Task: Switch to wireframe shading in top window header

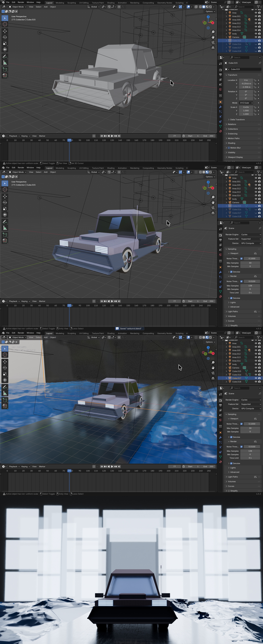Action: click(x=200, y=7)
